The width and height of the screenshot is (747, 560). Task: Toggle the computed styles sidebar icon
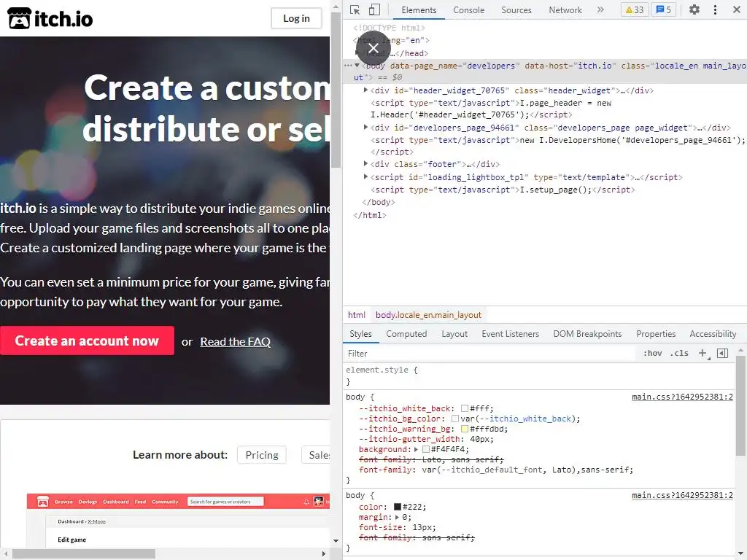(723, 354)
